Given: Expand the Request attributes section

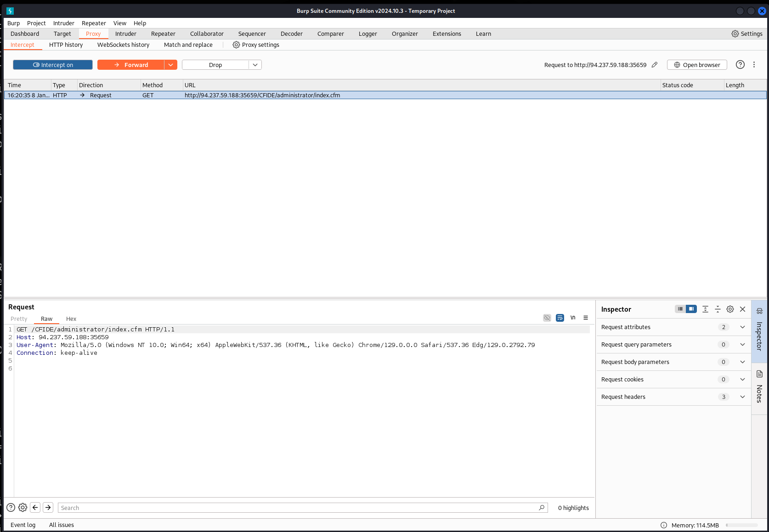Looking at the screenshot, I should point(742,327).
